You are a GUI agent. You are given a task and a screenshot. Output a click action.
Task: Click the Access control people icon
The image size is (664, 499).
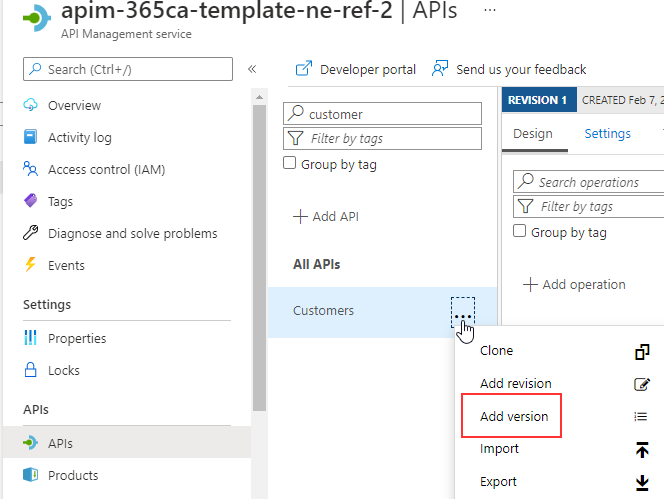[x=30, y=169]
